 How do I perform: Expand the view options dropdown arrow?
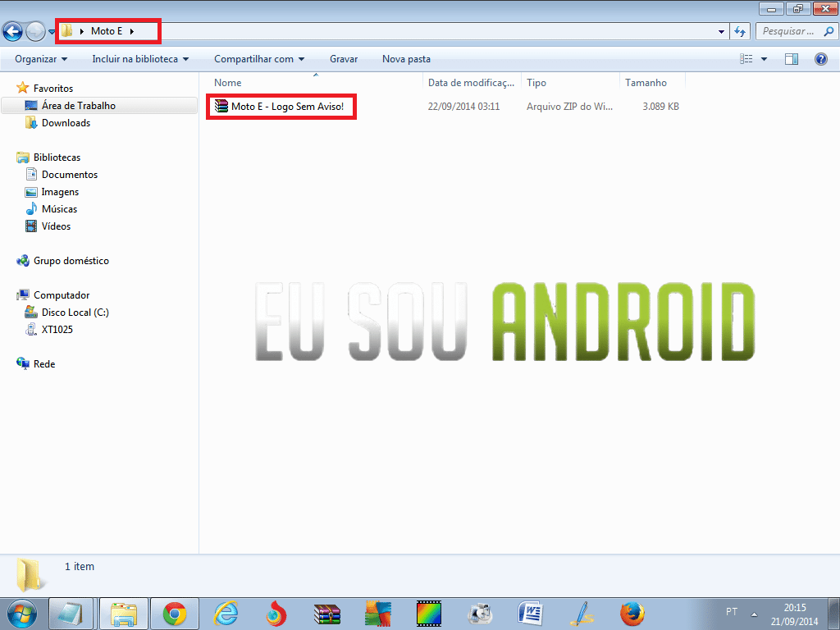[765, 59]
